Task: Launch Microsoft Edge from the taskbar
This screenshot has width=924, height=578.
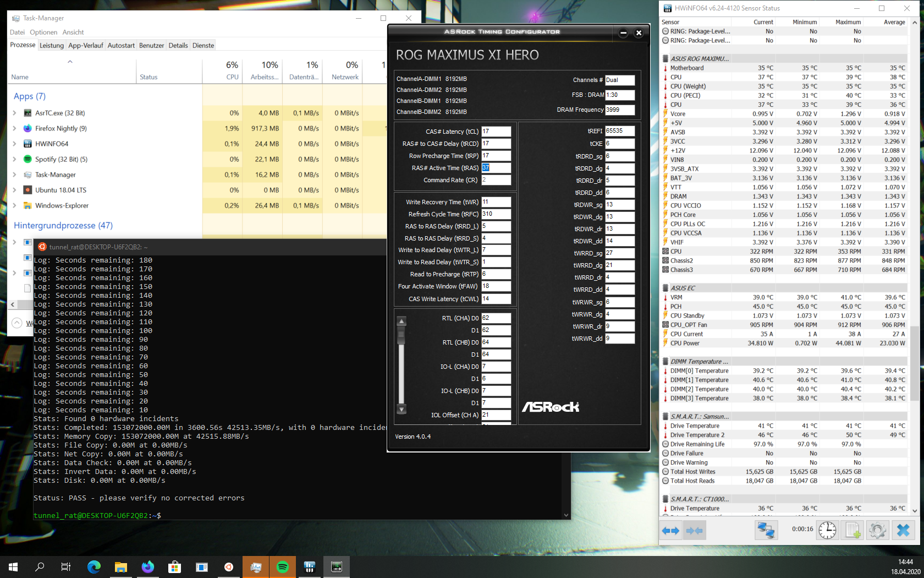Action: coord(94,566)
